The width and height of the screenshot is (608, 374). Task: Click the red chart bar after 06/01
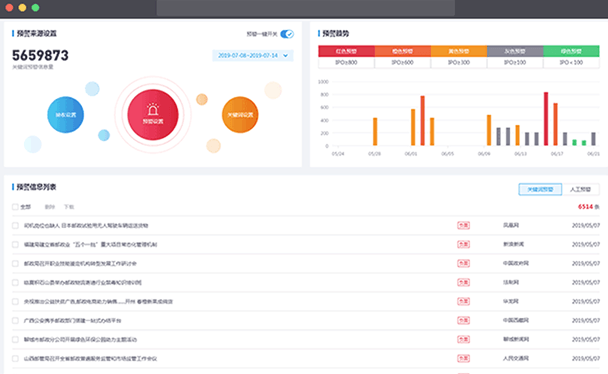point(423,121)
